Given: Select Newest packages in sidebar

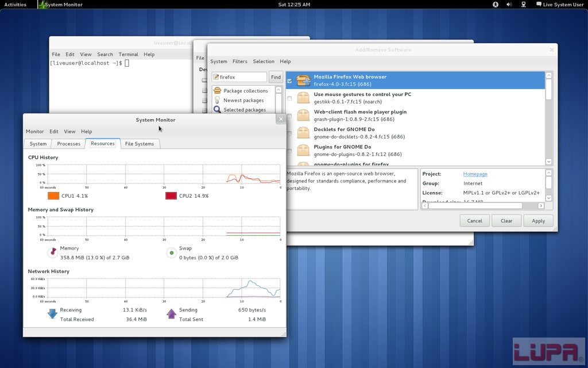Looking at the screenshot, I should (x=243, y=100).
